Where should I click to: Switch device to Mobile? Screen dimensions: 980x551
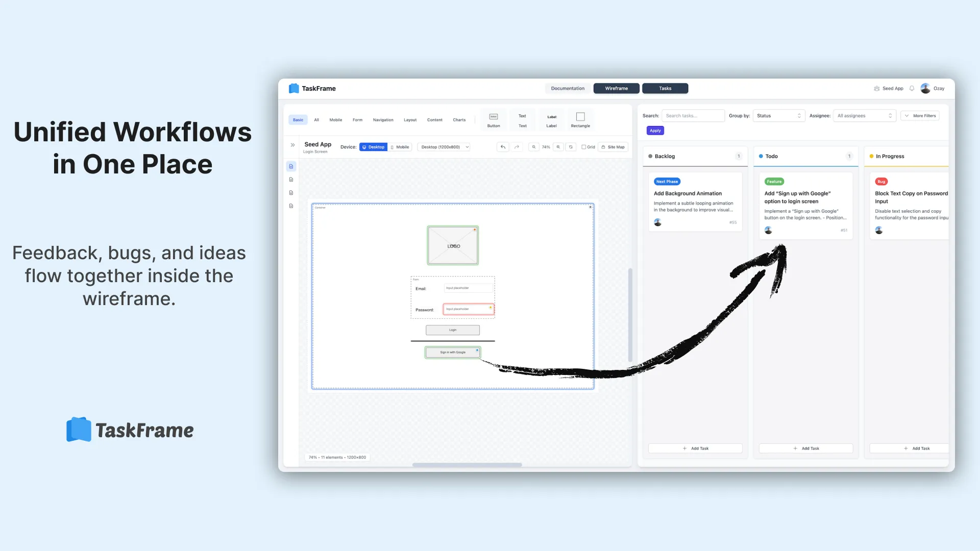tap(400, 146)
